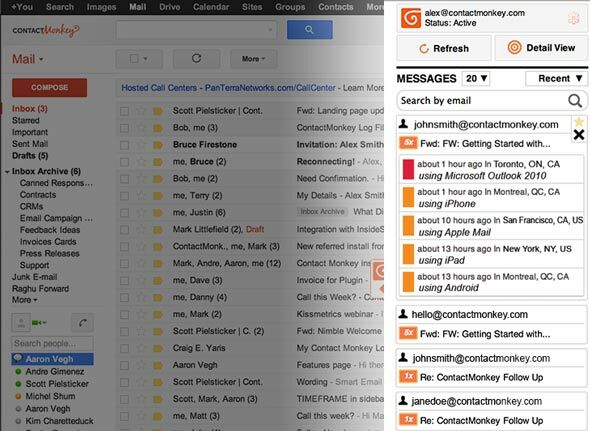Screen dimensions: 590x431
Task: Click the Gmail refresh arrow icon
Action: click(x=196, y=58)
